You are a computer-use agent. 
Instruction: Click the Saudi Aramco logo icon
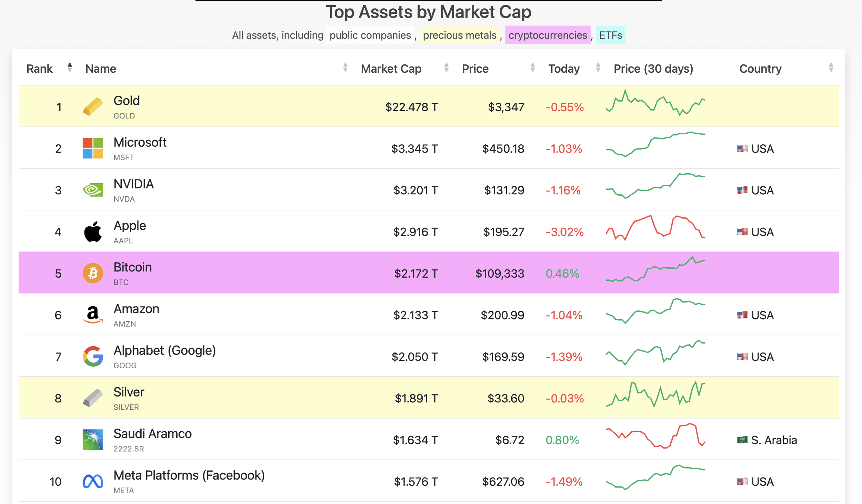click(93, 440)
